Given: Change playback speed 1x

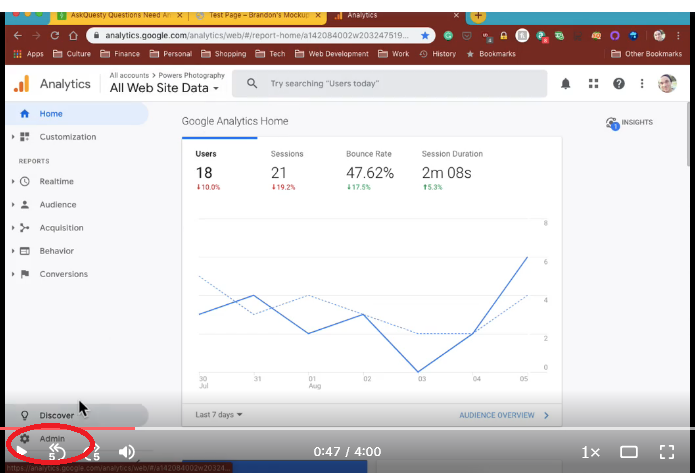Looking at the screenshot, I should pyautogui.click(x=590, y=452).
